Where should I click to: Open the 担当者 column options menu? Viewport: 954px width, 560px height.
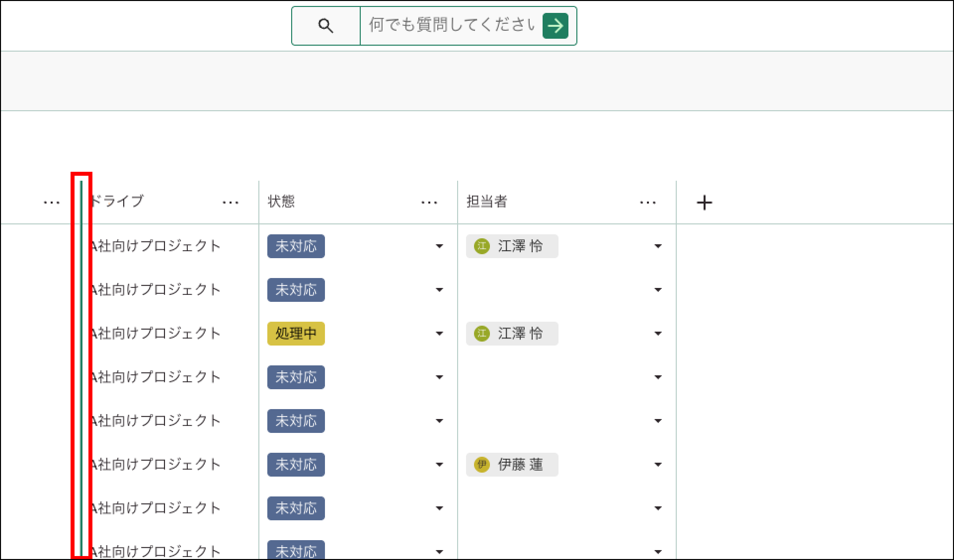click(x=648, y=203)
